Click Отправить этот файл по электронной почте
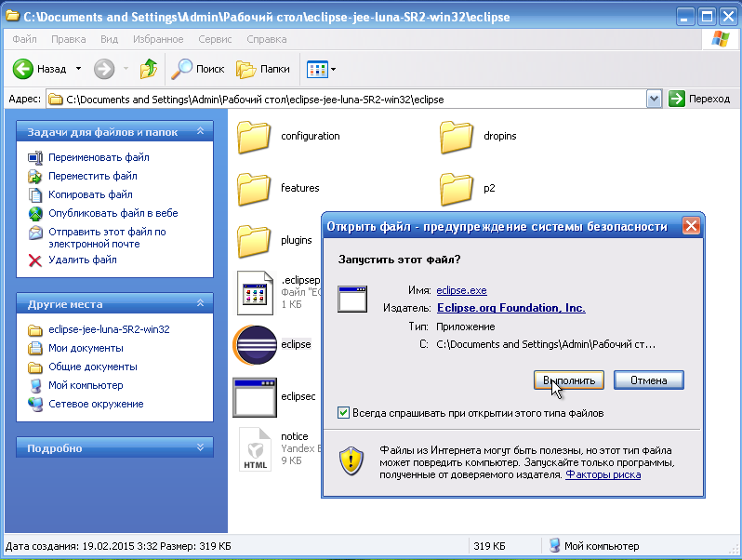742x560 pixels. point(108,237)
